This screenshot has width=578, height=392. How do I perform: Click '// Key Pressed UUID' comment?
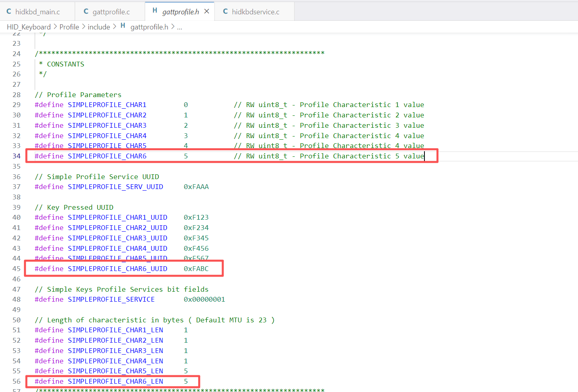(x=74, y=207)
